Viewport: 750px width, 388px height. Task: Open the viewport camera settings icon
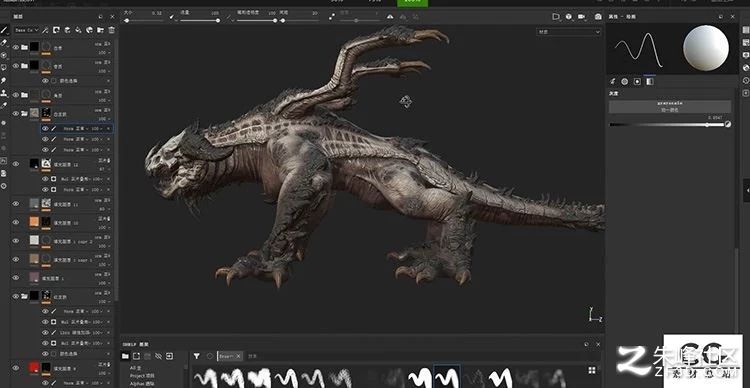[582, 17]
